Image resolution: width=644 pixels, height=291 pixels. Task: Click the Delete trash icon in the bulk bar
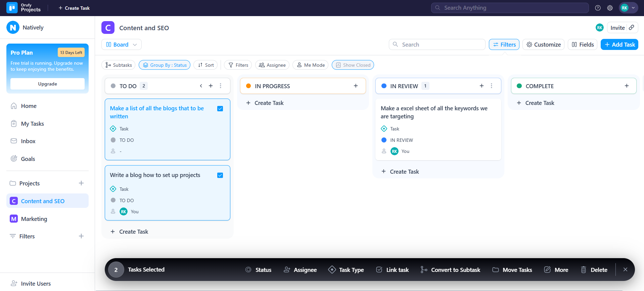pyautogui.click(x=584, y=270)
